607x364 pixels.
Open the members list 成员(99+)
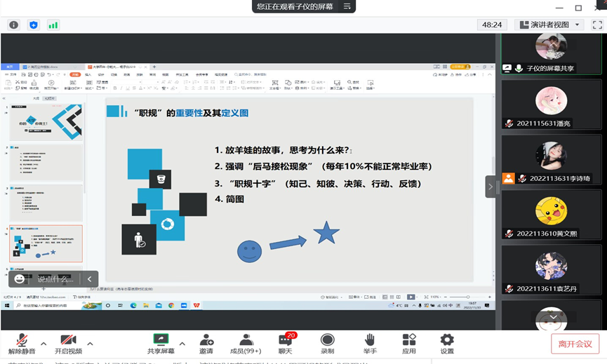point(246,344)
